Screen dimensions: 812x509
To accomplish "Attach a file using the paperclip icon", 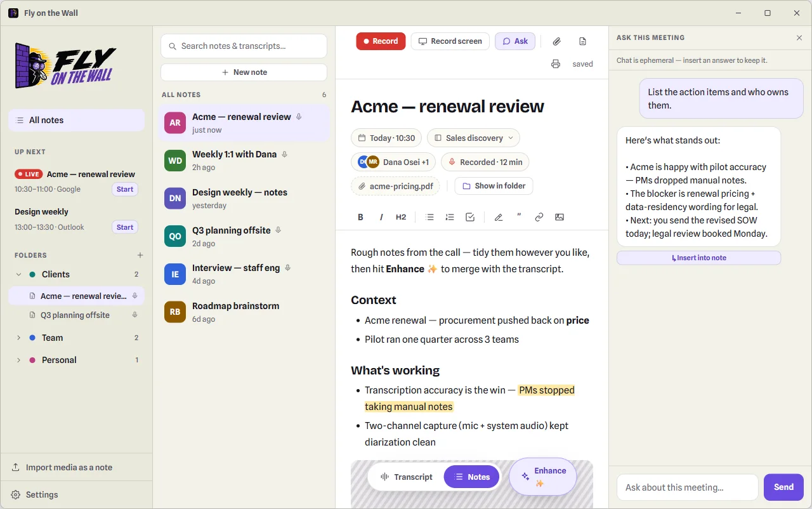I will point(556,41).
